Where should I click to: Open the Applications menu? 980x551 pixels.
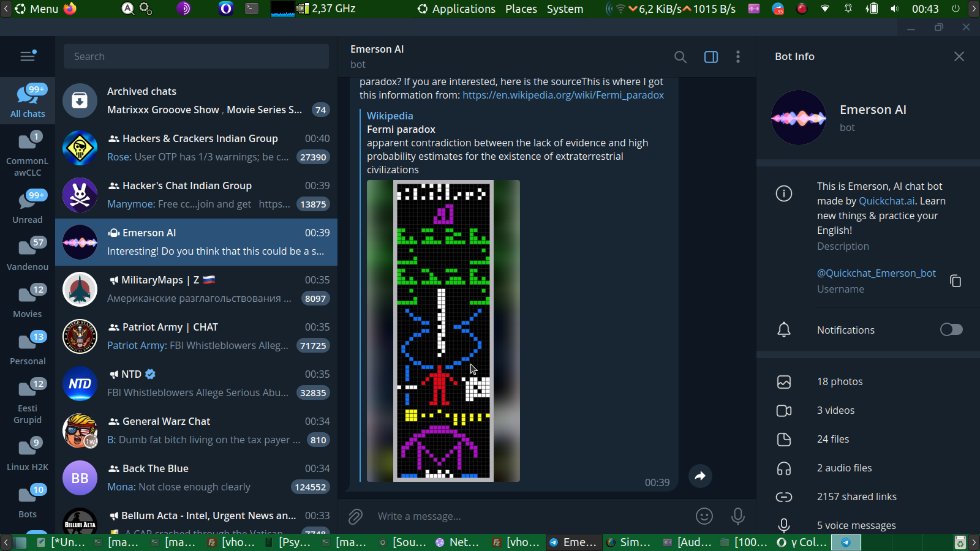pos(457,9)
